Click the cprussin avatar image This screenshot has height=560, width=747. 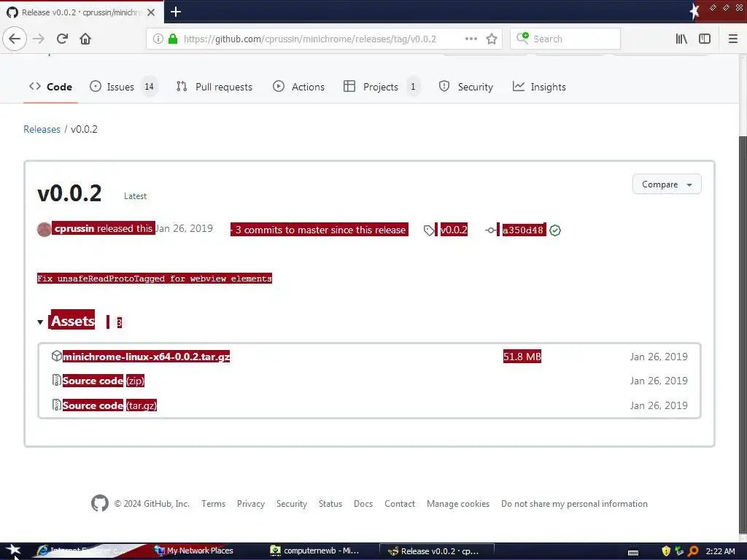44,230
